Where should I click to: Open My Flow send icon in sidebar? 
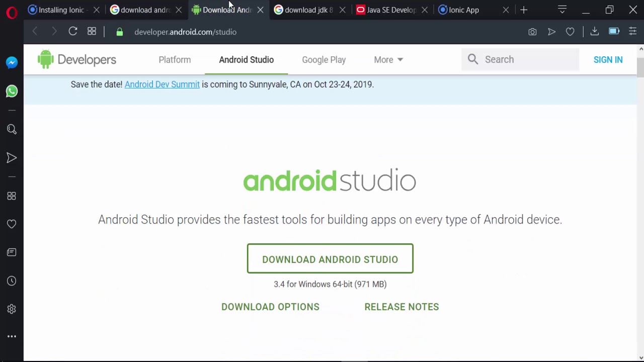click(x=12, y=158)
